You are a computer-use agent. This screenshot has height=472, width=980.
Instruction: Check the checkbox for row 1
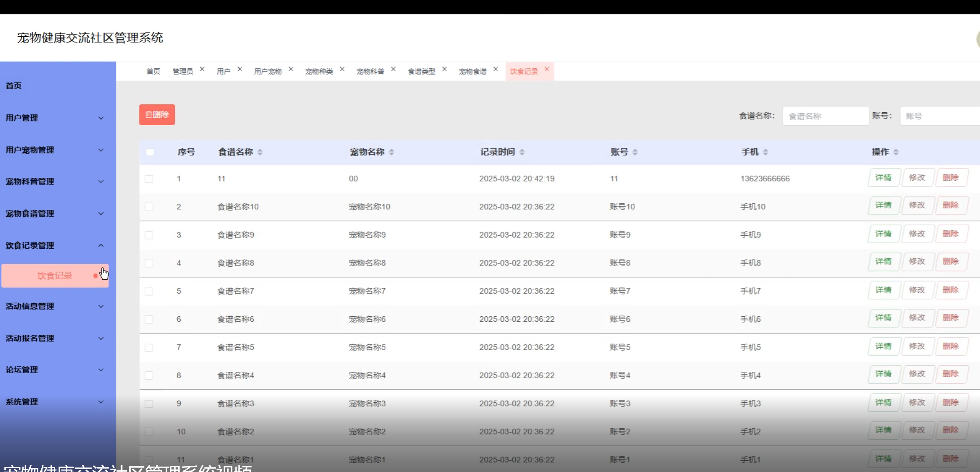(x=149, y=179)
